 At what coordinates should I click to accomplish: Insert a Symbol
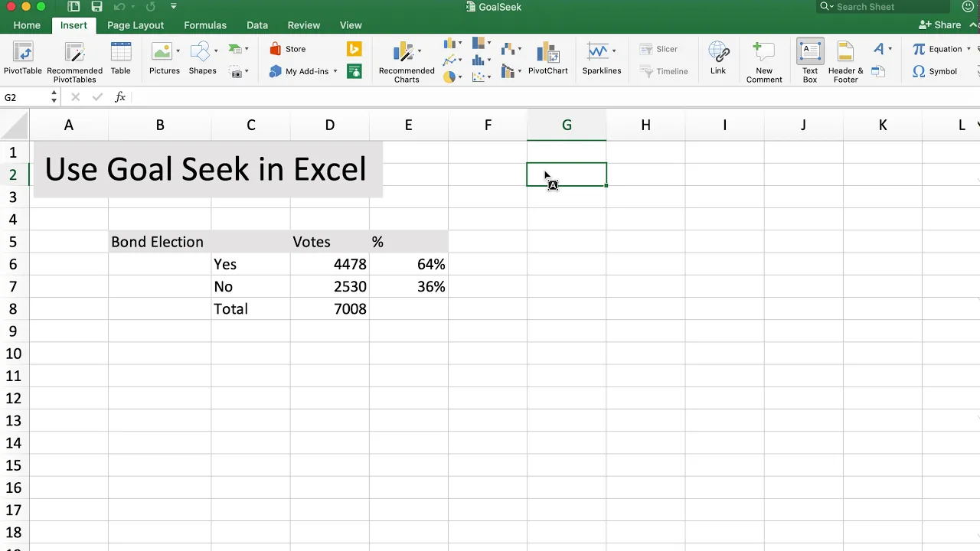pos(935,71)
